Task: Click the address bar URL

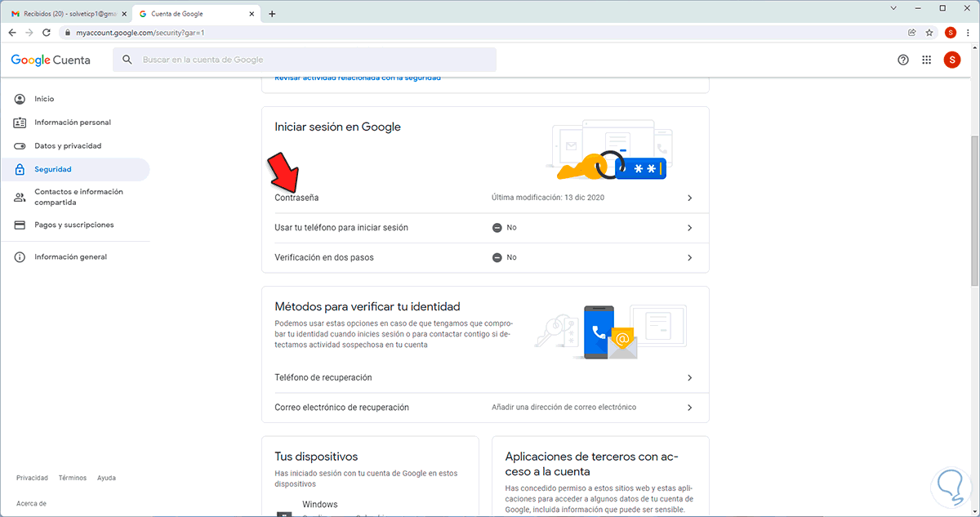Action: tap(140, 33)
